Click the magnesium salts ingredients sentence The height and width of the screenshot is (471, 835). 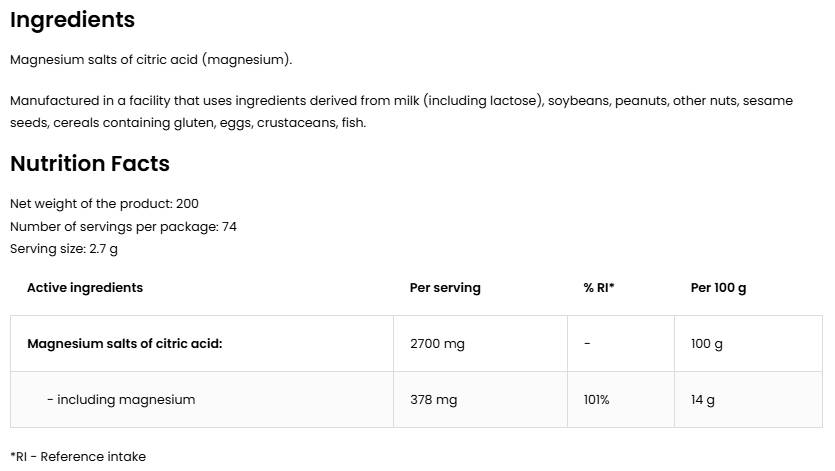151,60
